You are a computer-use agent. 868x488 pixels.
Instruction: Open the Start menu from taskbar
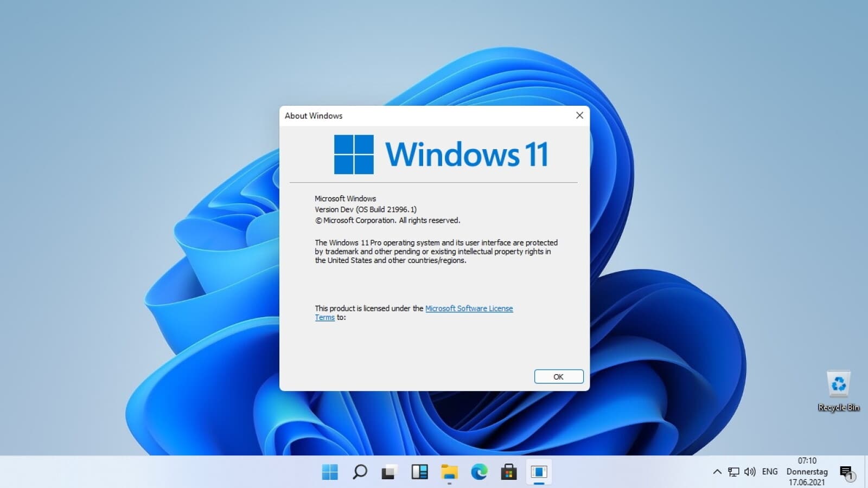tap(330, 472)
